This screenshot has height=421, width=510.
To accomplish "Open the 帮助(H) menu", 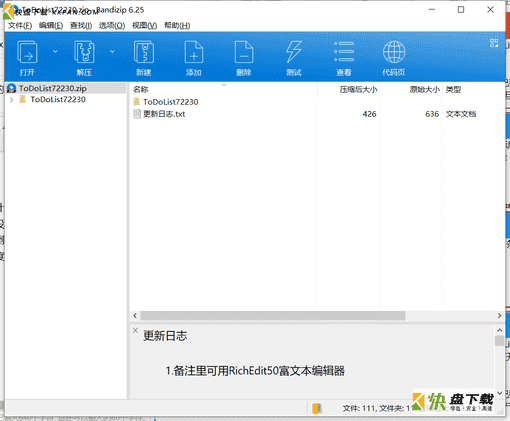I will pos(177,26).
